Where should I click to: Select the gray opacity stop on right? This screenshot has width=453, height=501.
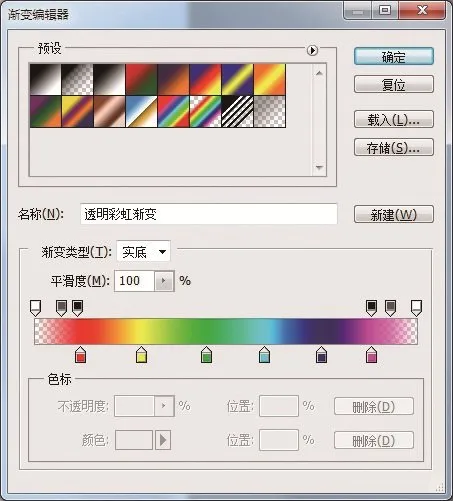tap(391, 308)
